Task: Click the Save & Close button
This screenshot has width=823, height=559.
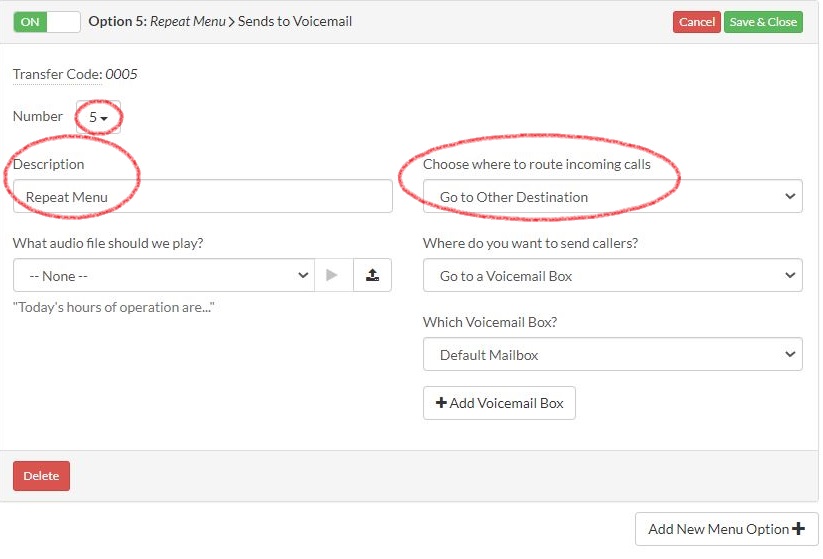Action: click(x=763, y=22)
